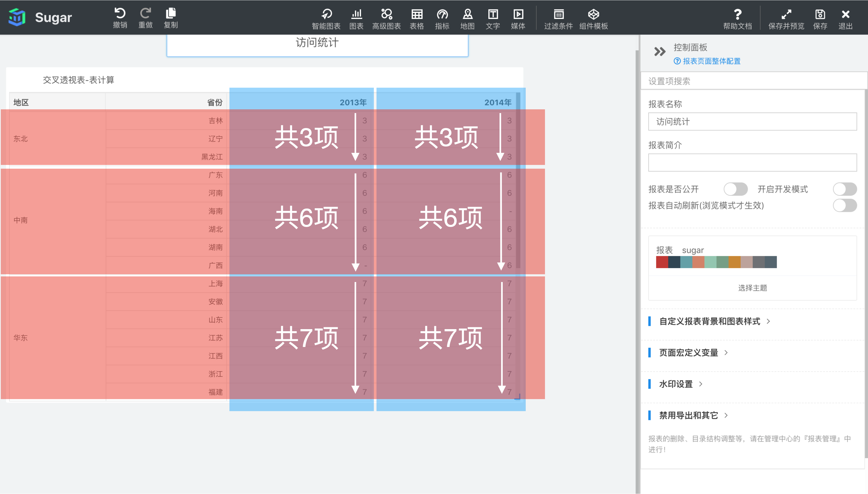Toggle the 报表是否公开 switch

pos(735,189)
